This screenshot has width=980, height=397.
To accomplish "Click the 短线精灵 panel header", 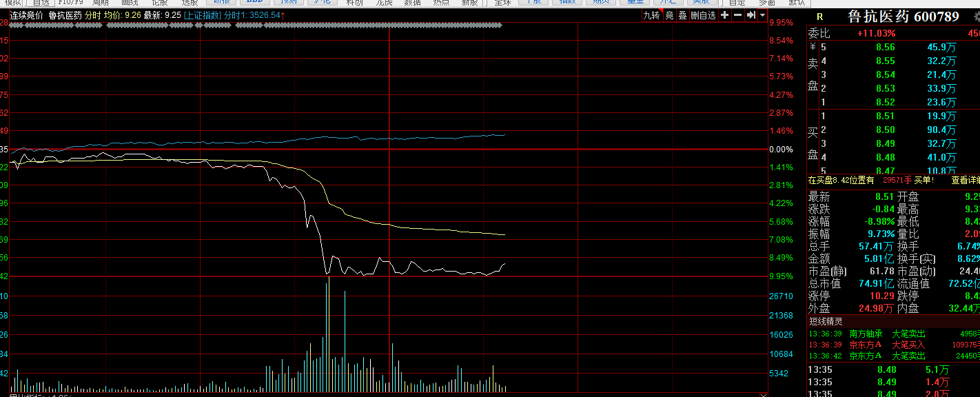I will (x=826, y=321).
